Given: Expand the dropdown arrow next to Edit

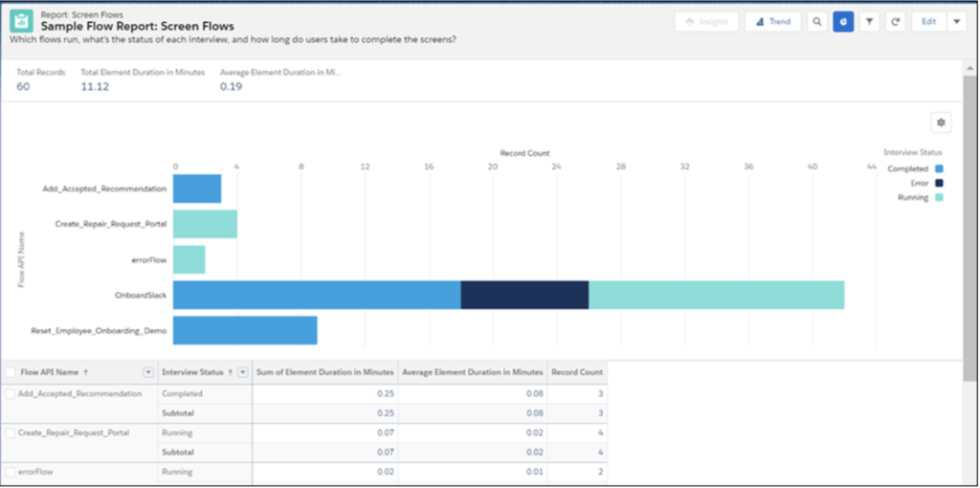Looking at the screenshot, I should [956, 22].
